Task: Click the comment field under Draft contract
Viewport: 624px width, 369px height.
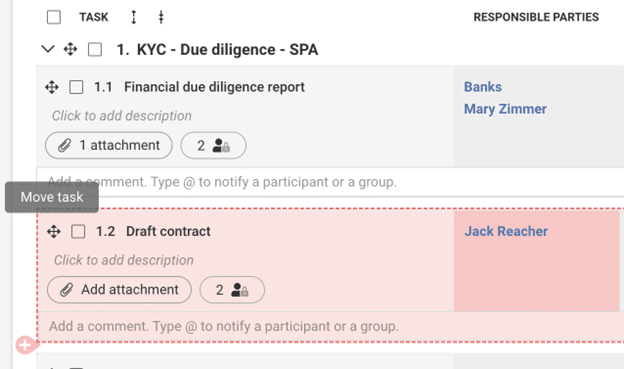Action: (330, 326)
